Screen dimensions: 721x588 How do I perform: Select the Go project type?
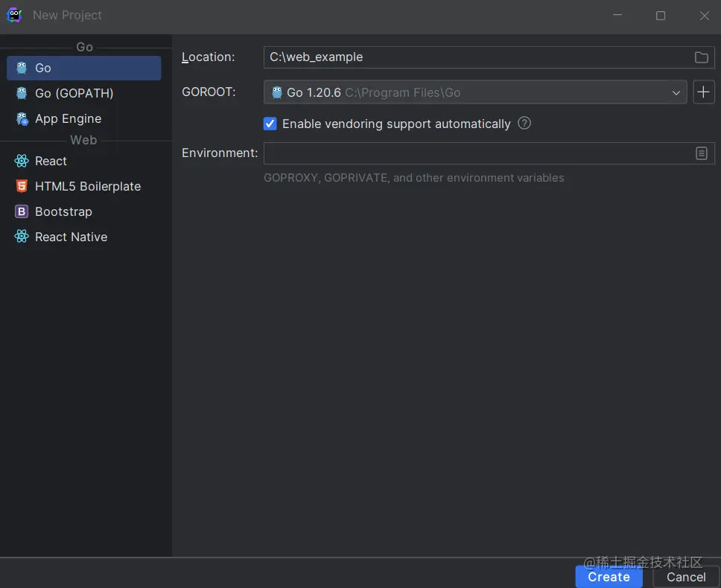(x=83, y=68)
